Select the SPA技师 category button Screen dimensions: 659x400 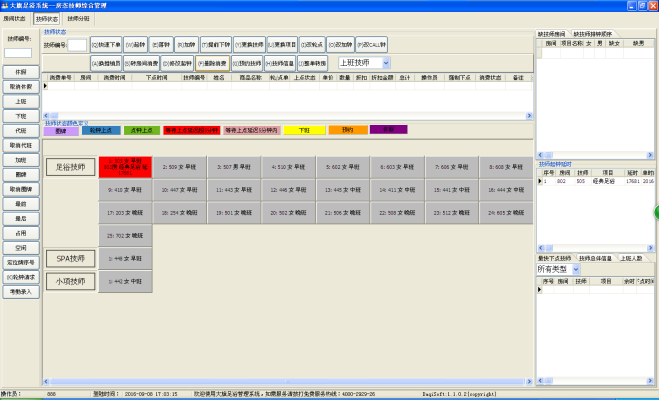tap(69, 258)
